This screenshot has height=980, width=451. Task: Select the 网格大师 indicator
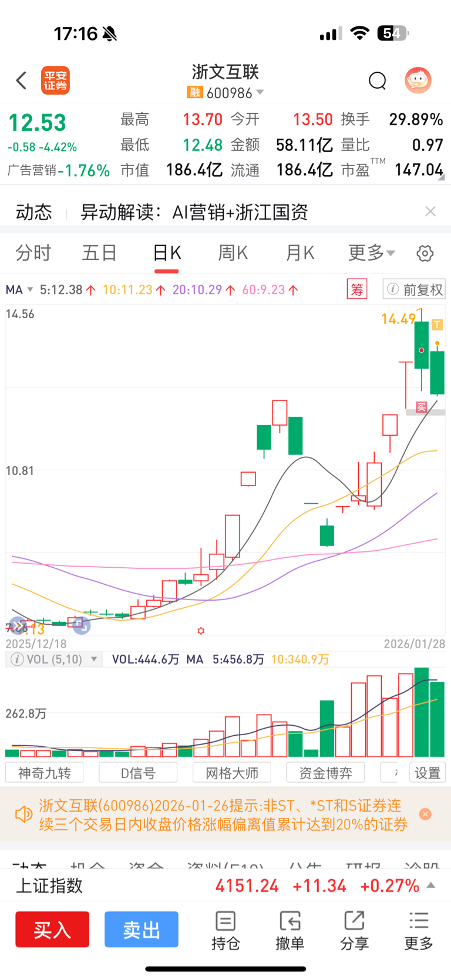pos(232,773)
